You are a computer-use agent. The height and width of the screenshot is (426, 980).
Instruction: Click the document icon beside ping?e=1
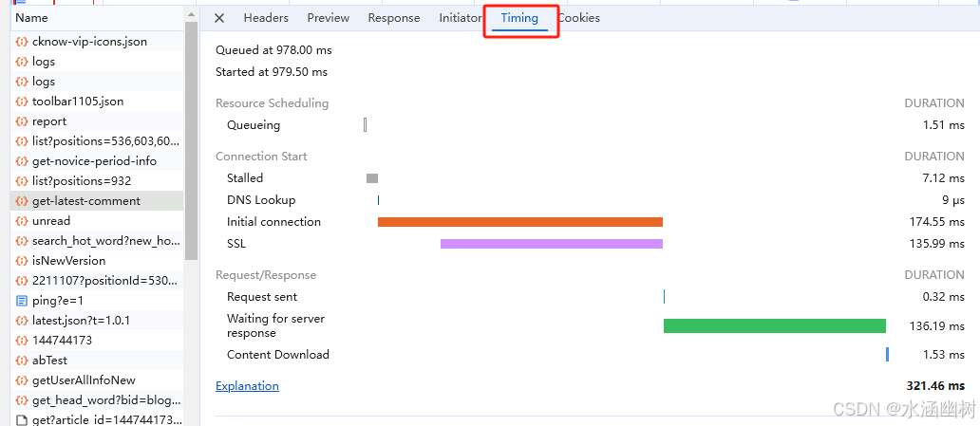click(22, 301)
